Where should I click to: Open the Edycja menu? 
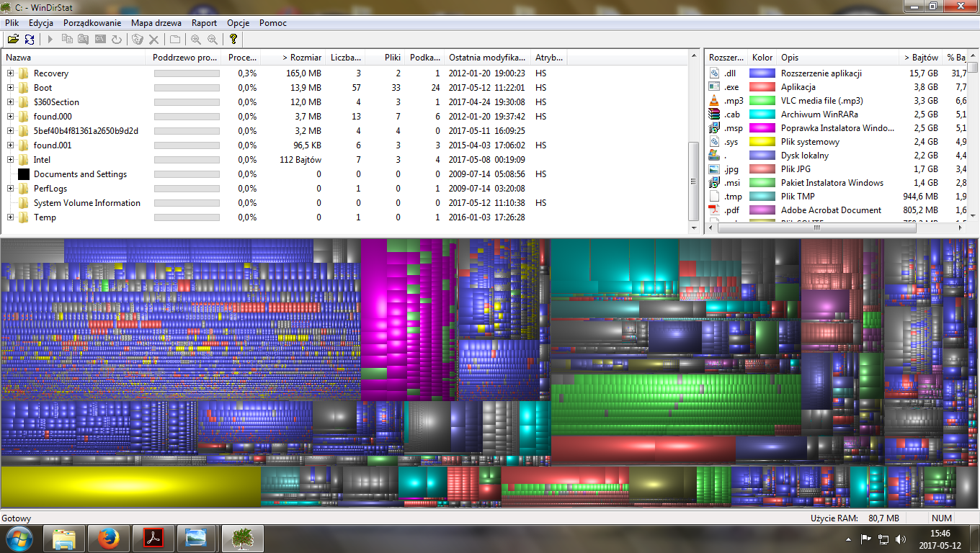pyautogui.click(x=41, y=23)
